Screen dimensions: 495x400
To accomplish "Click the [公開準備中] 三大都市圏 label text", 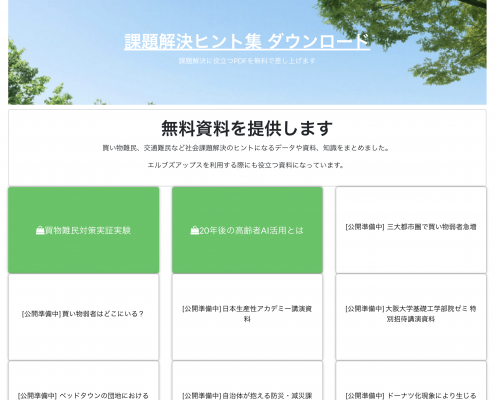I will [411, 227].
